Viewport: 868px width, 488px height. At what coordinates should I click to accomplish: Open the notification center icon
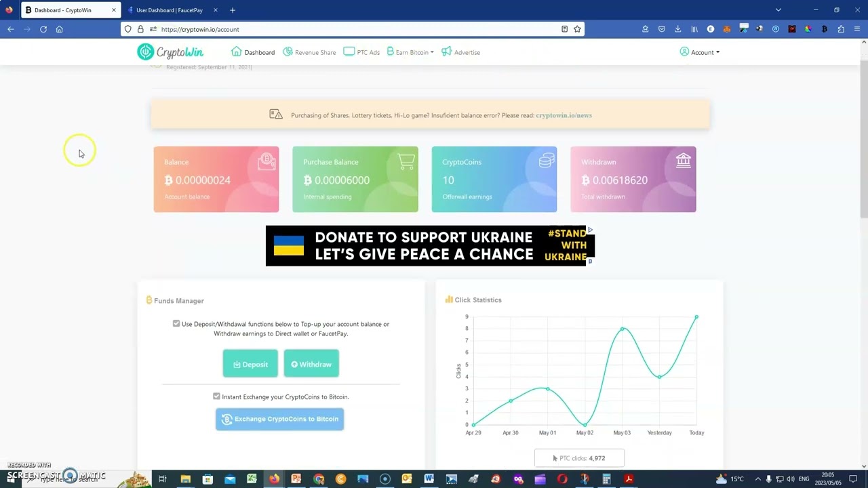point(853,479)
